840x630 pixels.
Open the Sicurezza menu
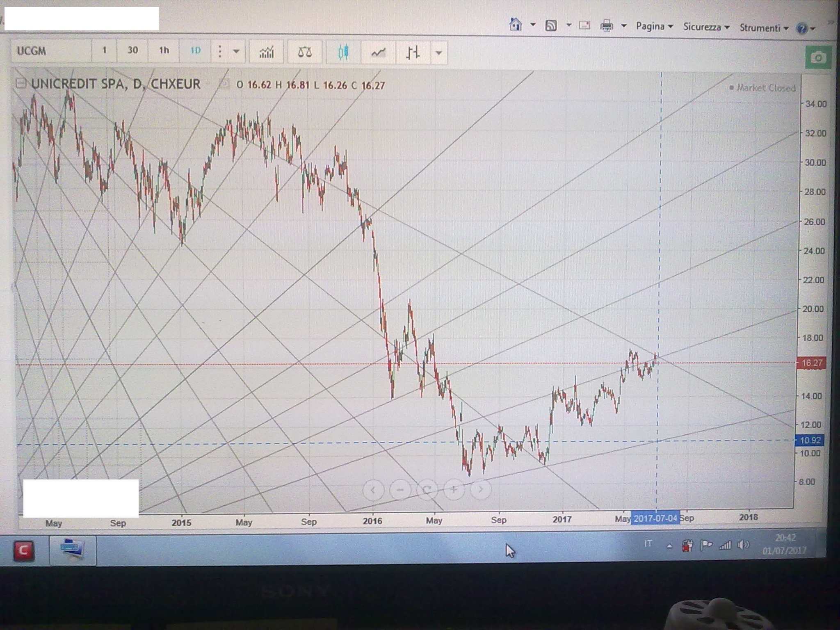coord(706,27)
